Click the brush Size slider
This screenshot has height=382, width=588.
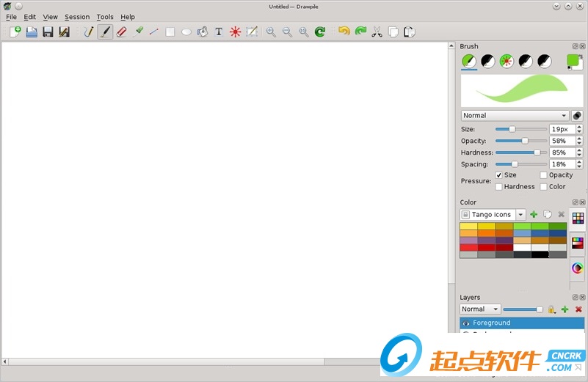[521, 129]
